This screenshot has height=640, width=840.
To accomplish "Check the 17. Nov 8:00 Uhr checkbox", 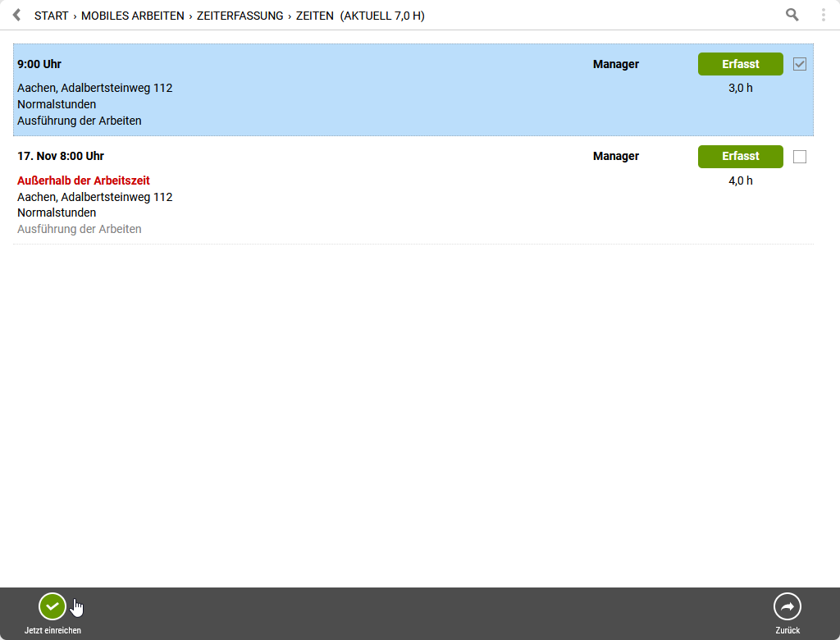I will coord(800,157).
